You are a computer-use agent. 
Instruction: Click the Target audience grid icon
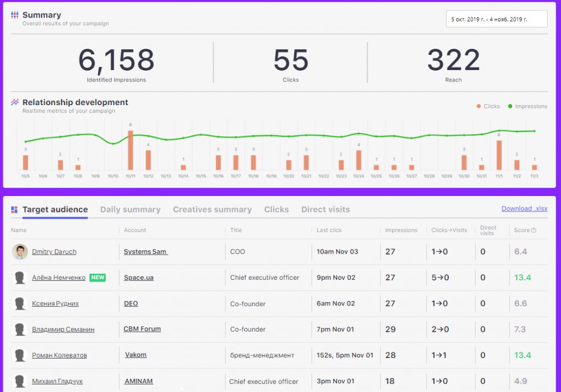(x=14, y=210)
